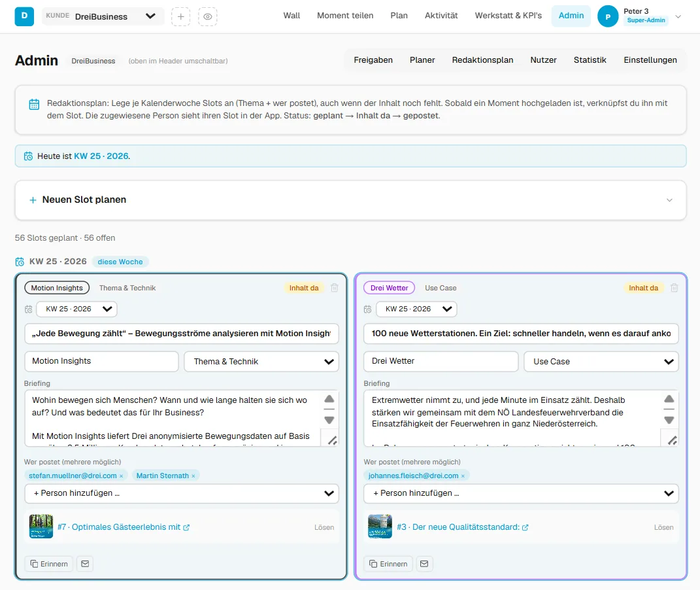Image resolution: width=700 pixels, height=590 pixels.
Task: Click the blue D logo icon
Action: click(24, 16)
